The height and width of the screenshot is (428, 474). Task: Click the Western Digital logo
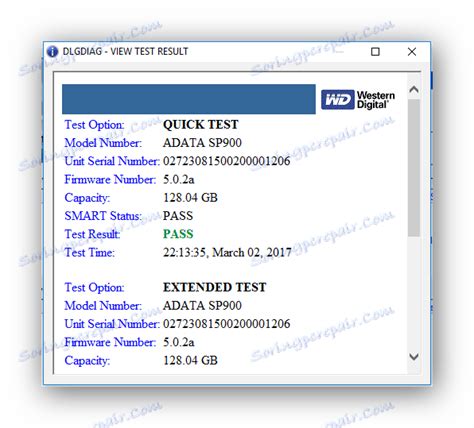coord(358,99)
